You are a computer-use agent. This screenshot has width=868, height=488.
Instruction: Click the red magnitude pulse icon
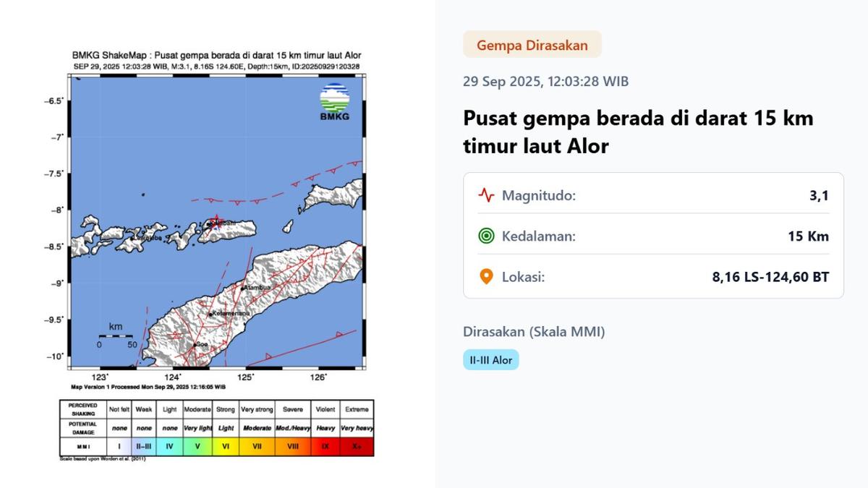tap(486, 195)
